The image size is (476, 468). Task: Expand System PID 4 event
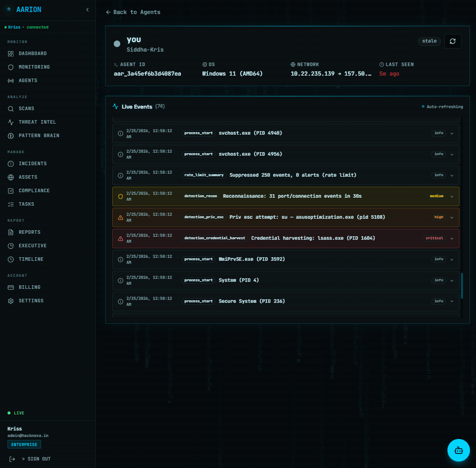point(452,281)
